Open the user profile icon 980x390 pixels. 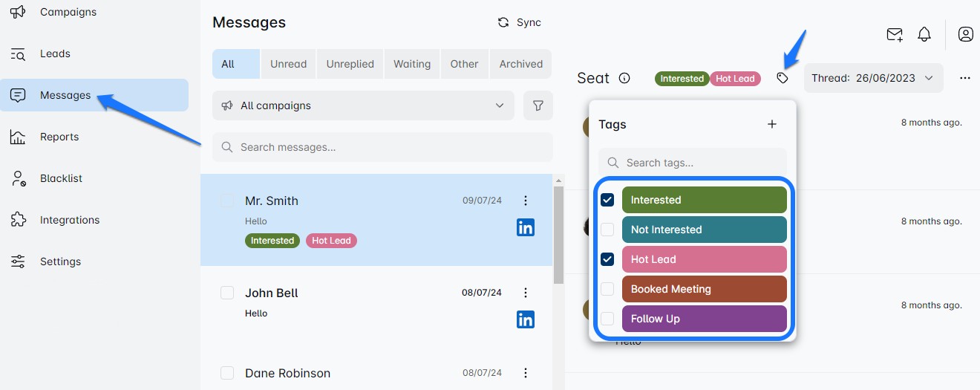point(965,34)
